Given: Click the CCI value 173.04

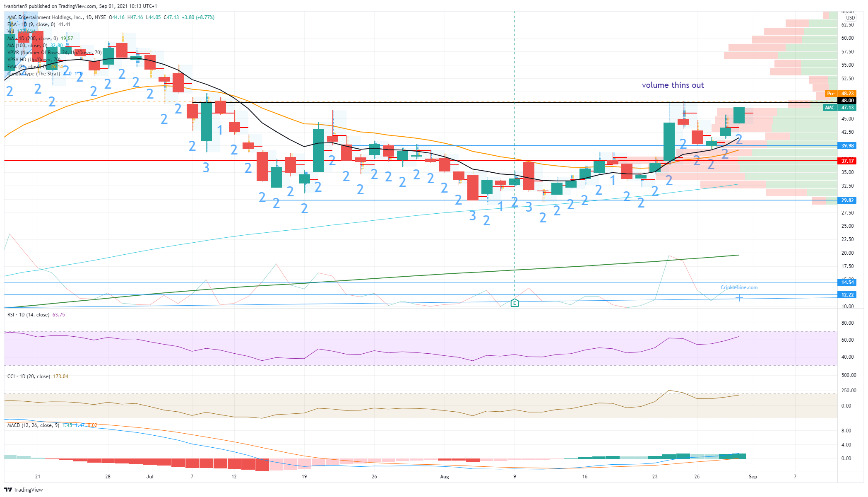Looking at the screenshot, I should tap(61, 376).
